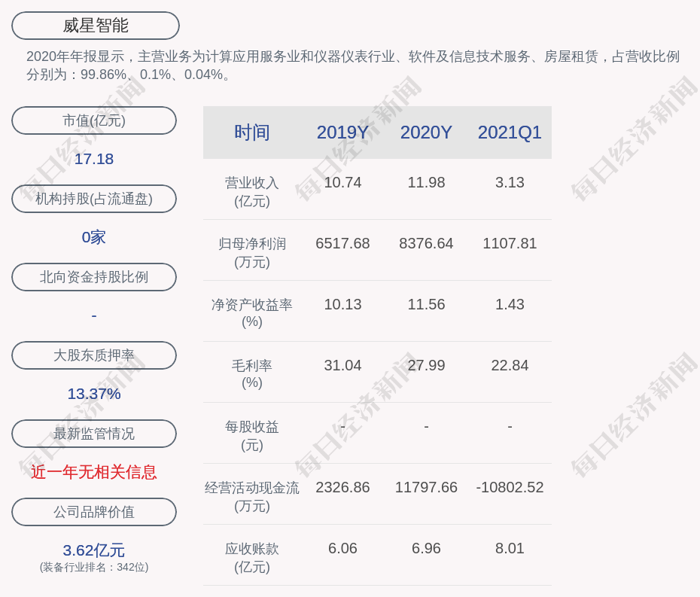
Task: Select the 2020Y column header
Action: coord(426,132)
